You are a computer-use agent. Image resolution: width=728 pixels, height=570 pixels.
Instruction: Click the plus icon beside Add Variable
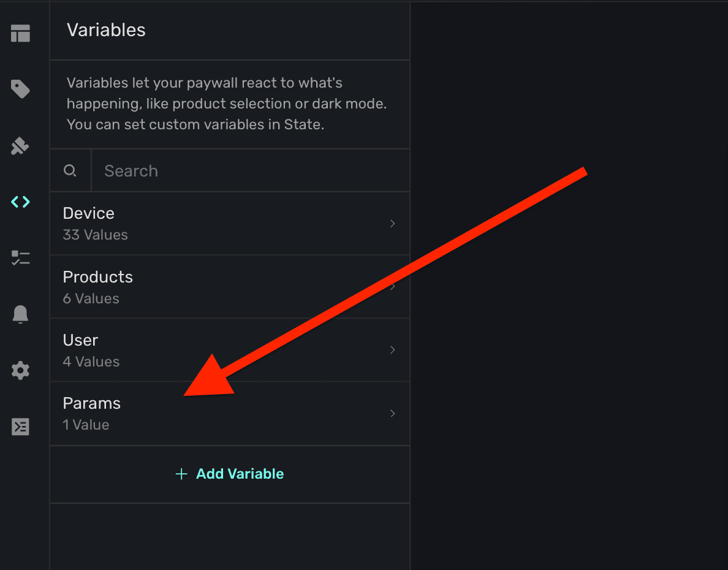click(181, 474)
